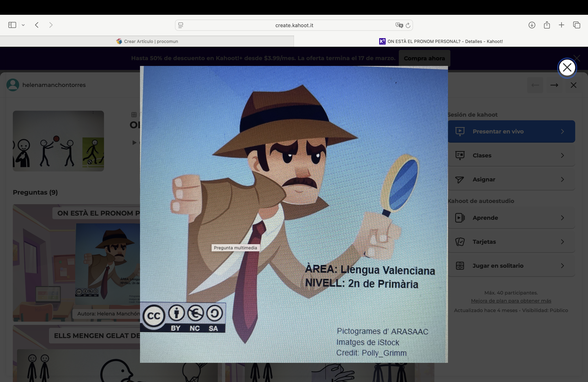Select the Presentar en vivo play icon
588x382 pixels.
pos(460,131)
